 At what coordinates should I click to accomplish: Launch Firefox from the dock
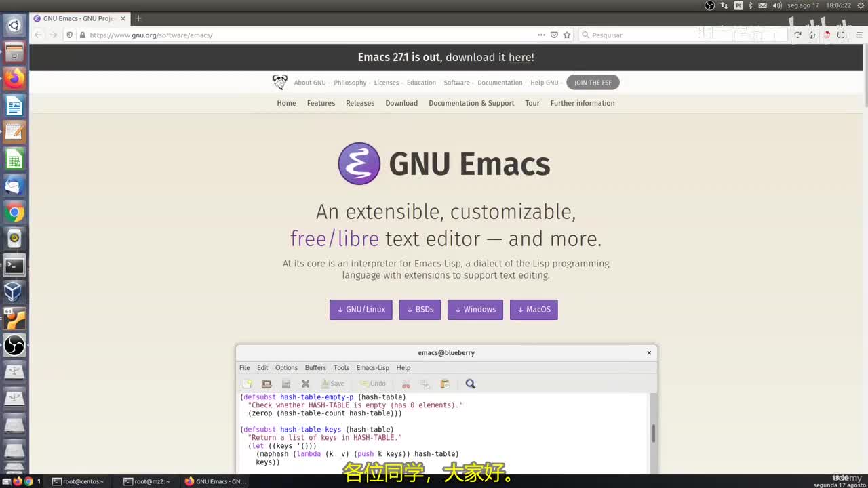14,79
